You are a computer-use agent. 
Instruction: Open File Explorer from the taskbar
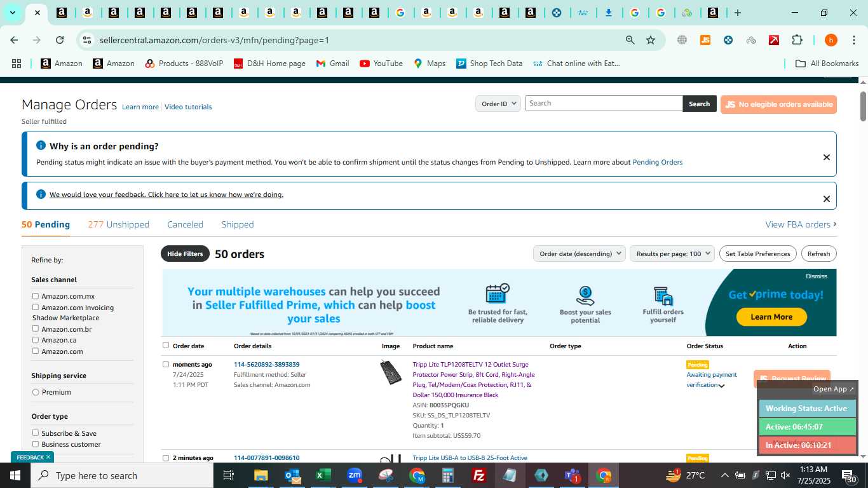(261, 475)
